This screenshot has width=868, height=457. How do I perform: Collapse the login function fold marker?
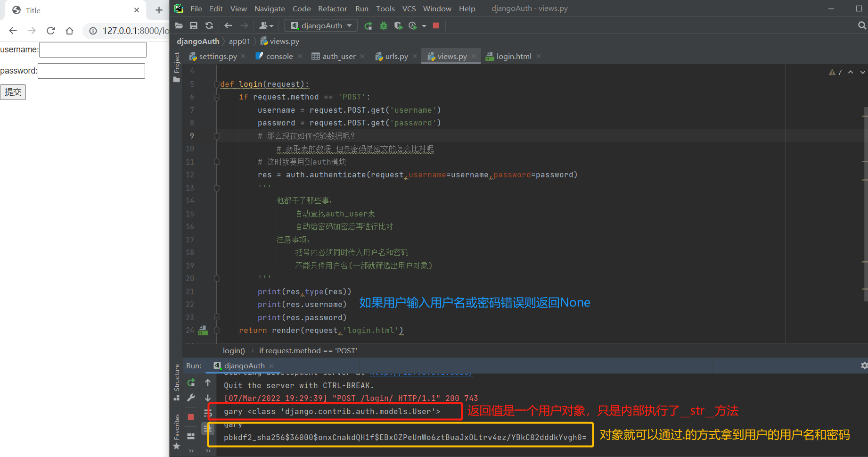217,84
